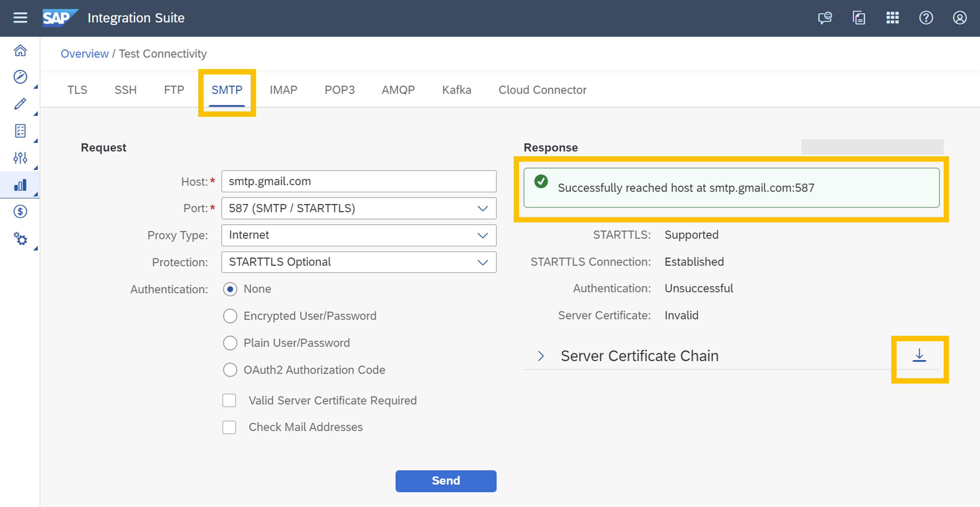Open the Settings gears icon in sidebar

pos(20,239)
